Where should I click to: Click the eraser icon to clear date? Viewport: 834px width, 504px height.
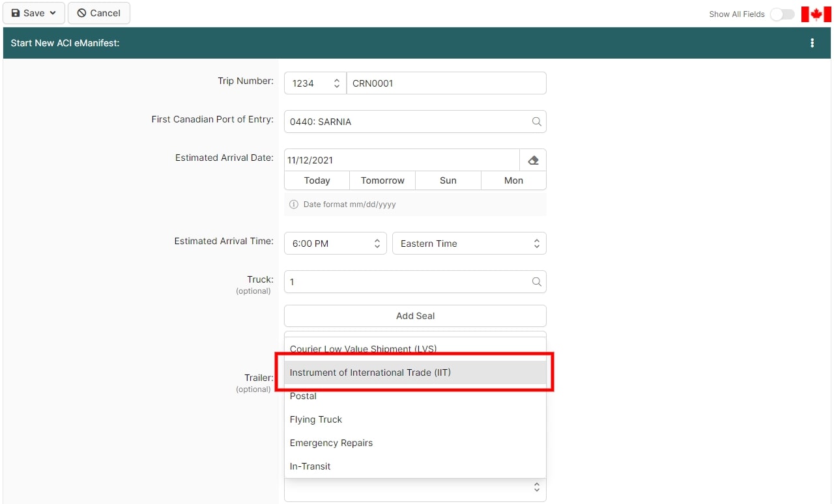point(533,160)
